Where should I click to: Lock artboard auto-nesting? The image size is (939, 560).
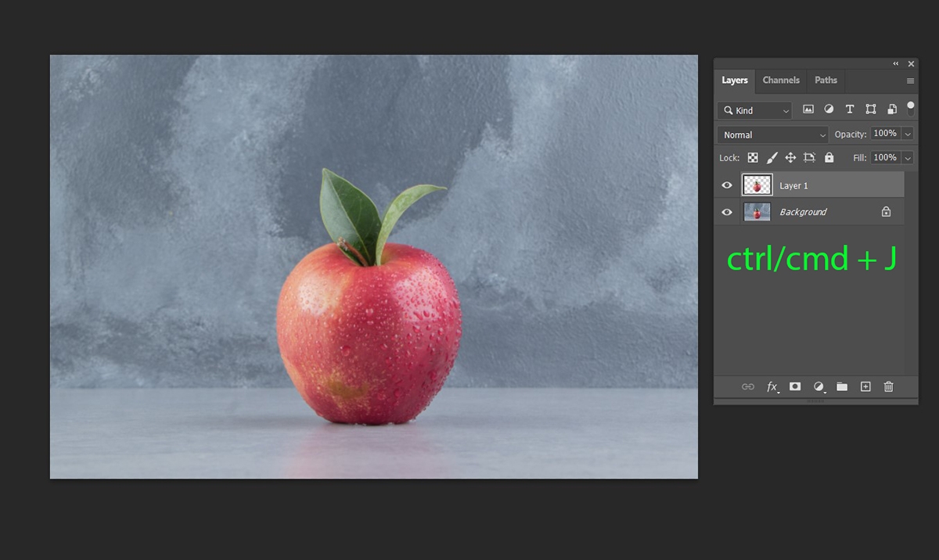[809, 157]
